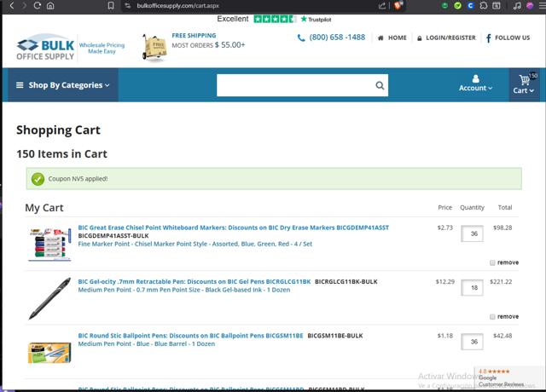Screen dimensions: 546x392
Task: Click the purple profile avatar icon
Action: coord(530,6)
